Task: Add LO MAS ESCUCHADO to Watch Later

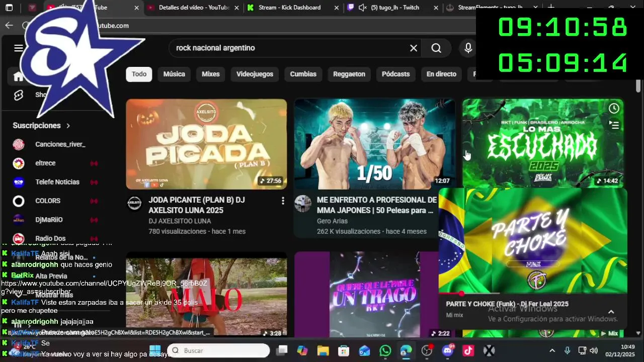Action: (614, 109)
